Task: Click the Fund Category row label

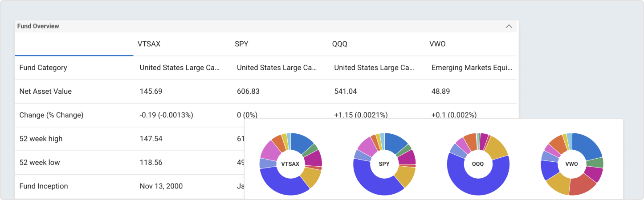Action: (x=43, y=68)
